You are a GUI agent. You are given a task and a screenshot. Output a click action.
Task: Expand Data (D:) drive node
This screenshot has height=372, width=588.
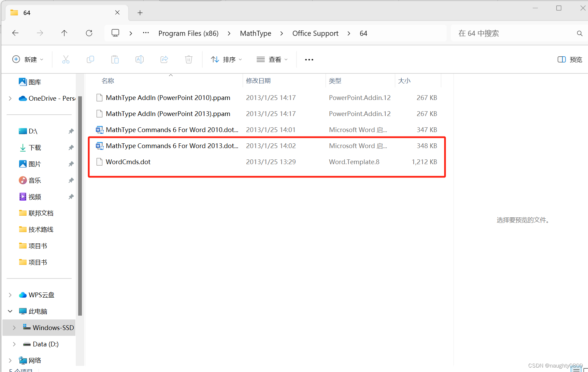(x=14, y=344)
